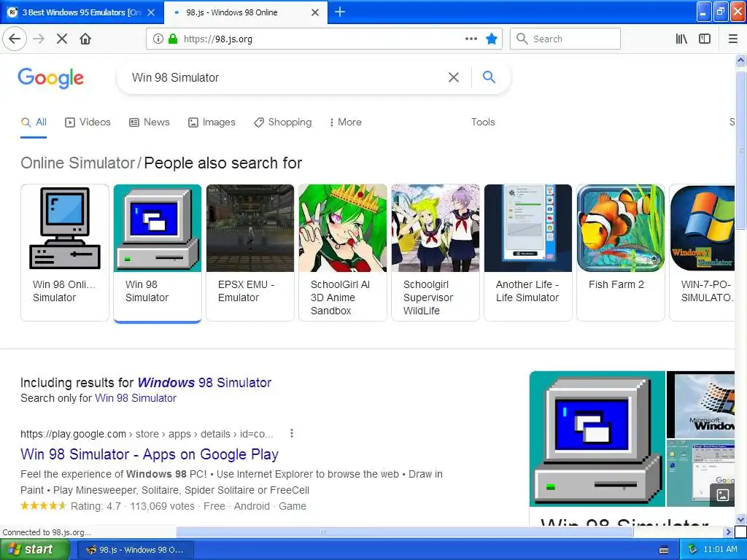Switch to News results
This screenshot has height=560, width=747.
pyautogui.click(x=150, y=122)
